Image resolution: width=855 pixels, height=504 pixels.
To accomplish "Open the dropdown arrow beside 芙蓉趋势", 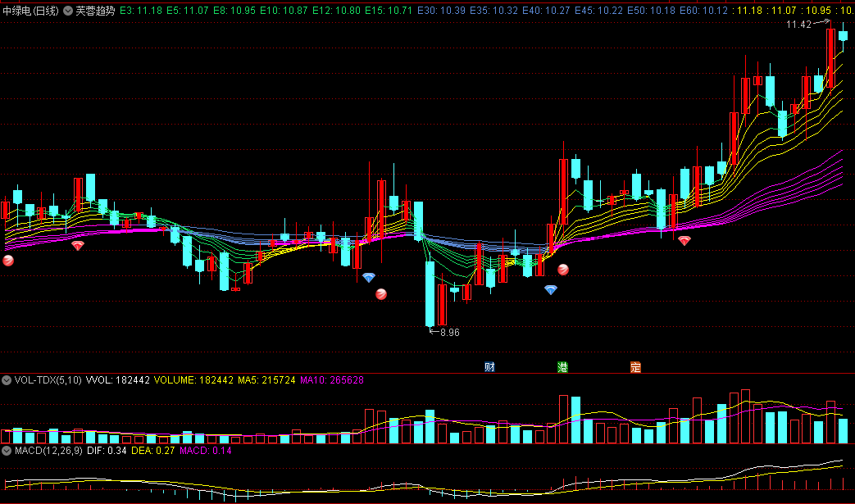I will pos(68,11).
